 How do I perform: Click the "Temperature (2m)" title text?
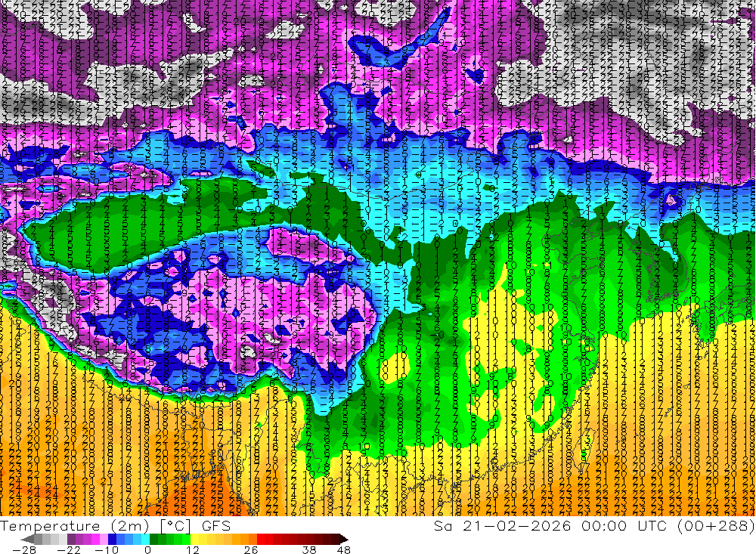pos(75,526)
